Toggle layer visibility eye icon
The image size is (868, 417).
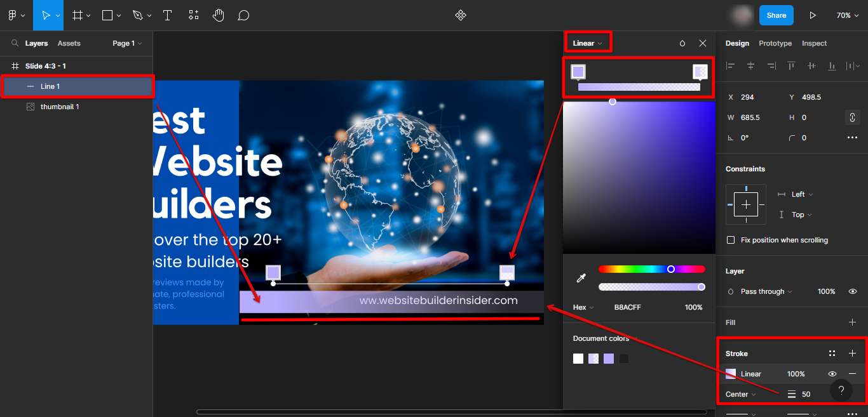point(853,291)
